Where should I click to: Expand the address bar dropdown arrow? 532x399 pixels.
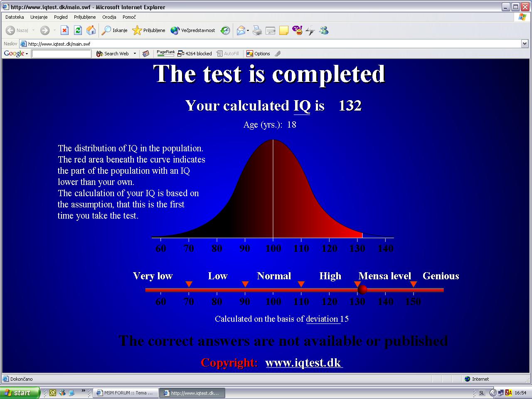(525, 44)
